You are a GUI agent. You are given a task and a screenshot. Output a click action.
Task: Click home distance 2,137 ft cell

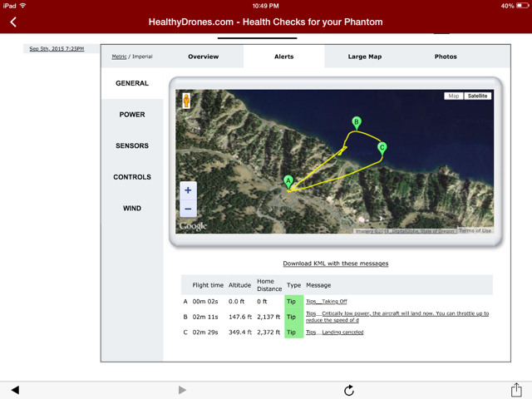click(268, 317)
